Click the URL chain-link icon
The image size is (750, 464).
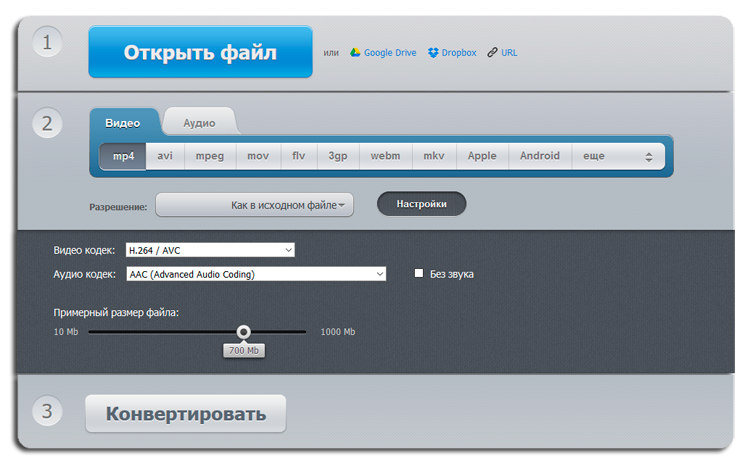point(492,53)
